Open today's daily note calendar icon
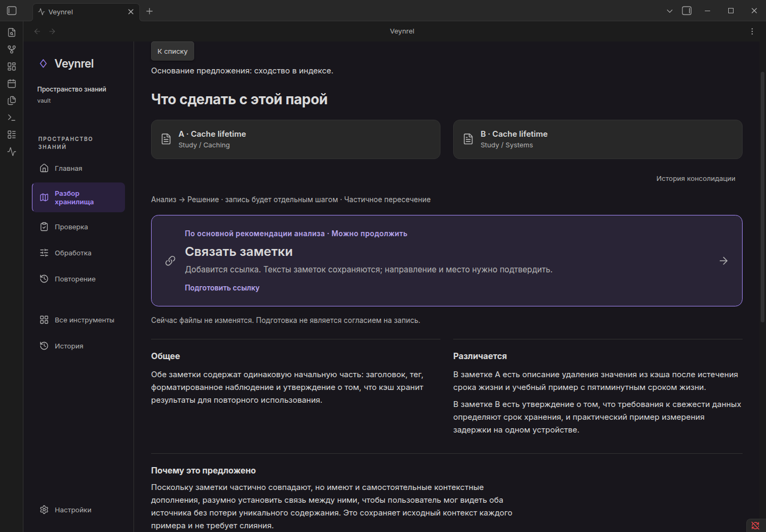The image size is (766, 532). pyautogui.click(x=12, y=84)
